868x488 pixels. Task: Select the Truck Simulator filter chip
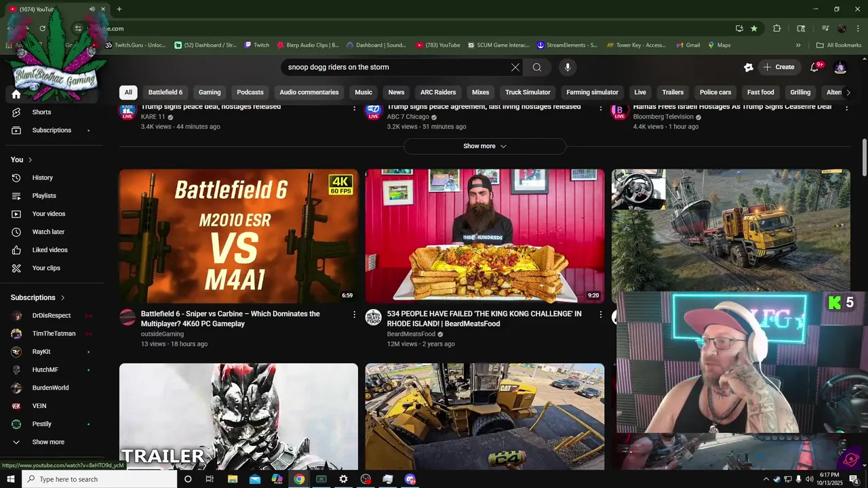[x=528, y=92]
